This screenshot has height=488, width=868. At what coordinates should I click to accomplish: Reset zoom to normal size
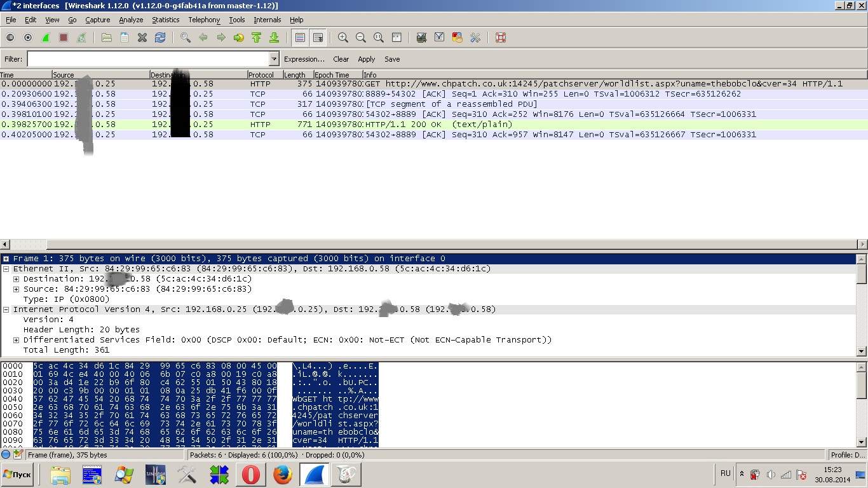pos(379,38)
